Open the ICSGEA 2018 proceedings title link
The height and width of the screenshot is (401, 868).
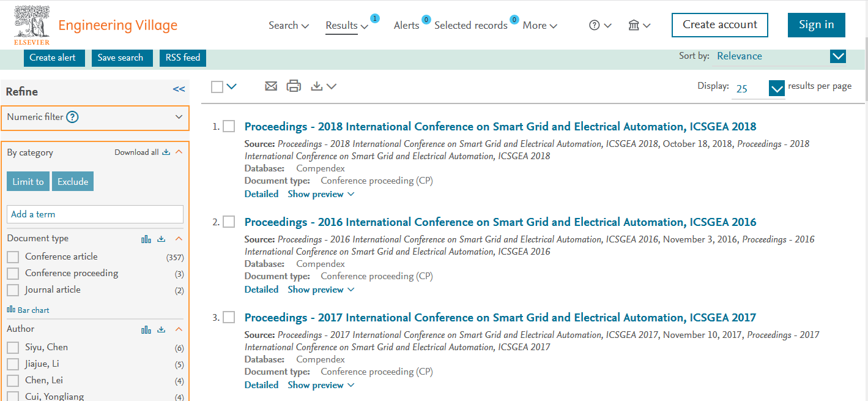click(x=500, y=127)
